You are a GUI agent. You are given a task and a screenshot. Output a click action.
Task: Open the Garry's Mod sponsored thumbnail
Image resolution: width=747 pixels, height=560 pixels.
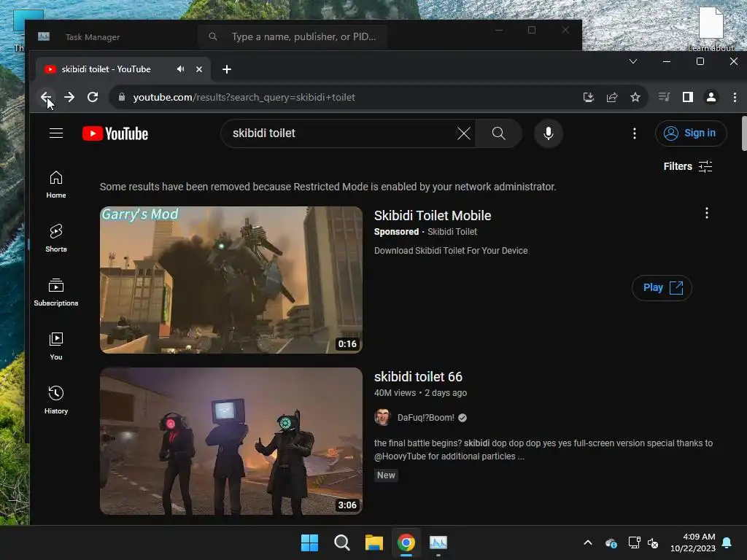click(x=231, y=280)
